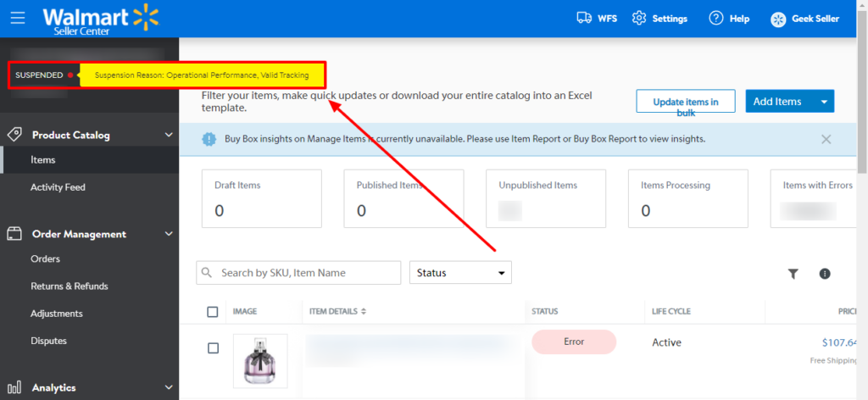Click the Buy Box insights info badge icon
The image size is (868, 400).
pos(209,139)
